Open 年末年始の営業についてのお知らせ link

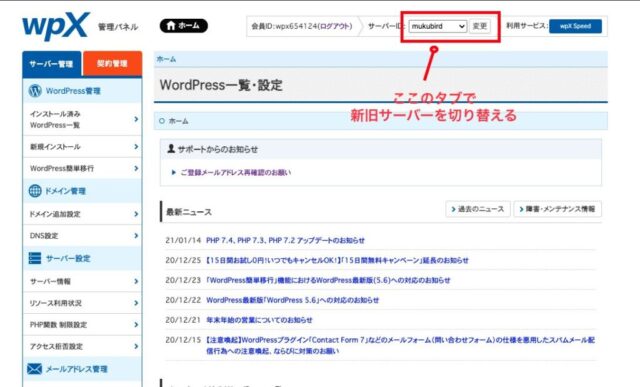point(259,320)
